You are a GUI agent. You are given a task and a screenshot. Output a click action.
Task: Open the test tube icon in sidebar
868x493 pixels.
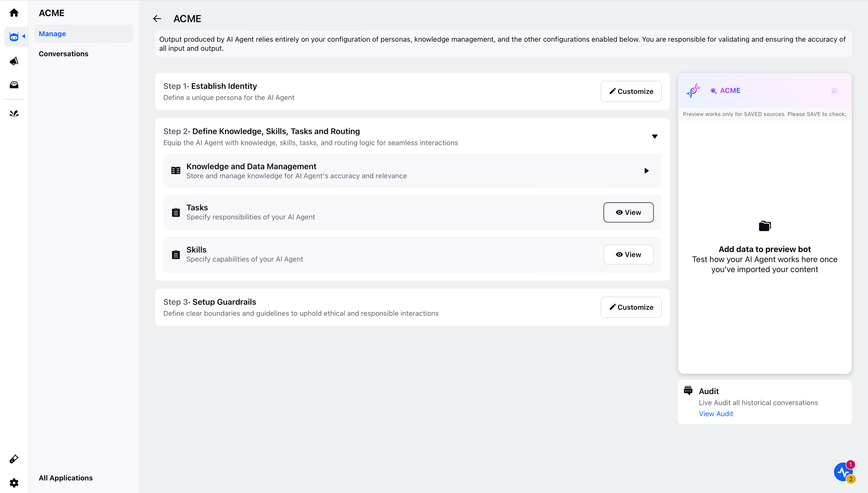[x=14, y=459]
